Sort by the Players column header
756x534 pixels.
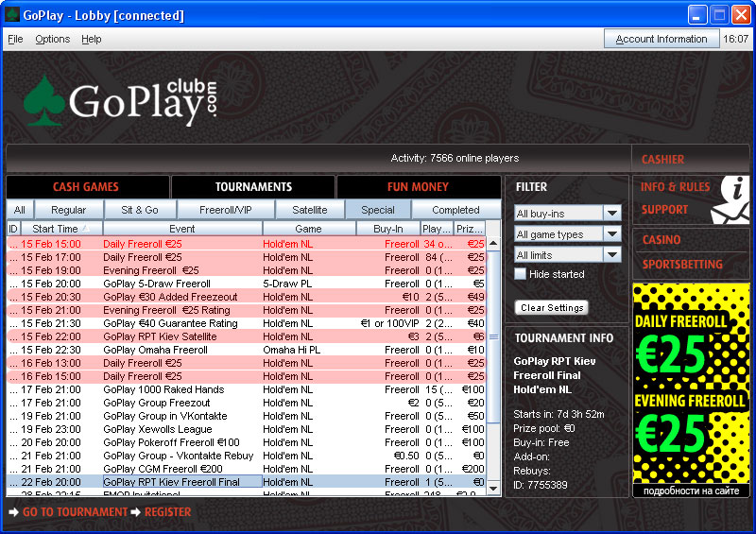(437, 229)
